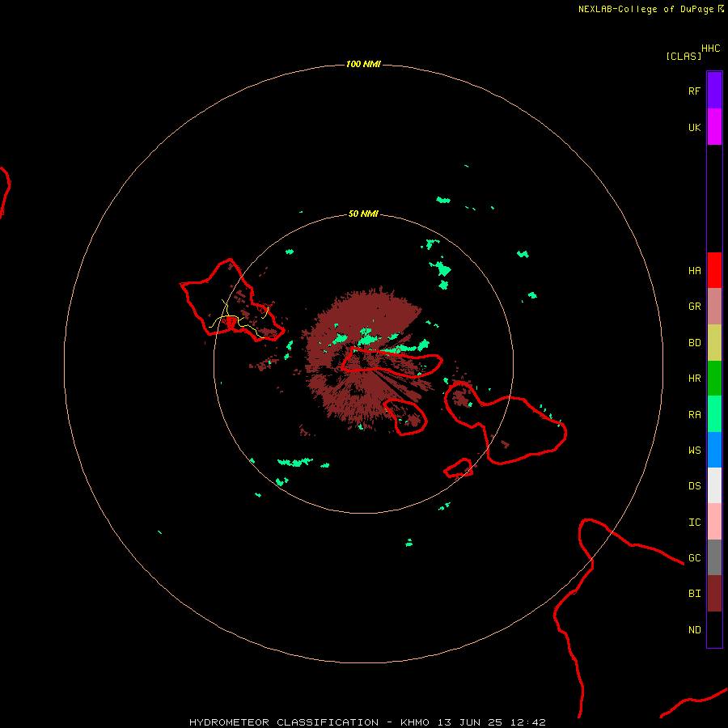This screenshot has width=728, height=728.
Task: Click the RA bright green legend swatch
Action: [714, 414]
